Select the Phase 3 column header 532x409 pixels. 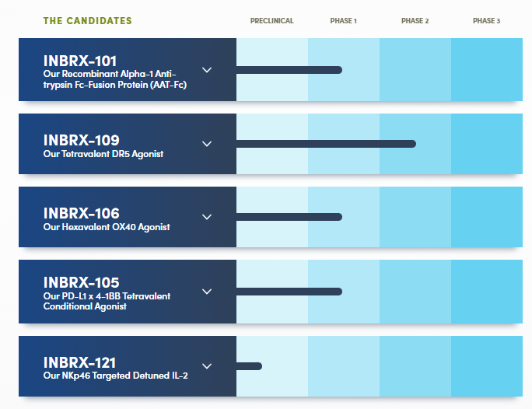pyautogui.click(x=486, y=21)
